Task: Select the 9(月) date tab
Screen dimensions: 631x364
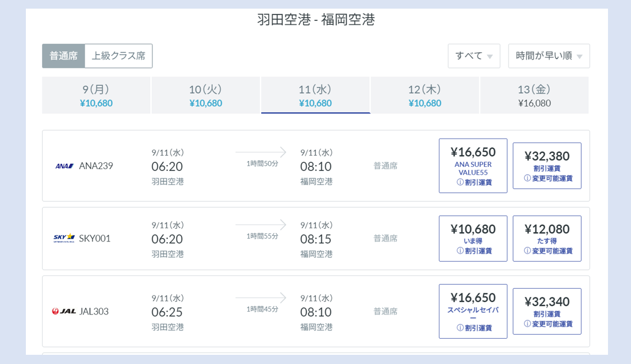Action: [x=96, y=95]
